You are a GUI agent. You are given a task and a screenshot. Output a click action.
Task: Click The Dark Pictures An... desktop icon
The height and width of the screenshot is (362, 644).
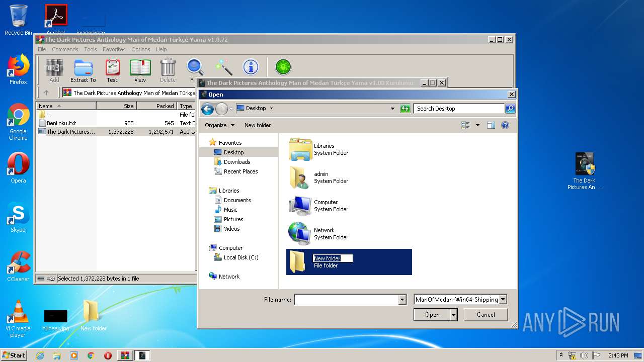584,171
